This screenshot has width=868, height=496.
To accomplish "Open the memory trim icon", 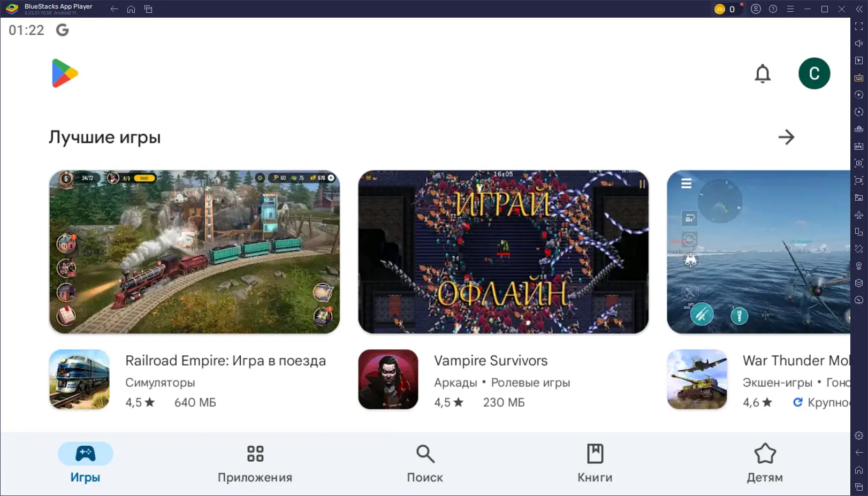I will coord(859,129).
